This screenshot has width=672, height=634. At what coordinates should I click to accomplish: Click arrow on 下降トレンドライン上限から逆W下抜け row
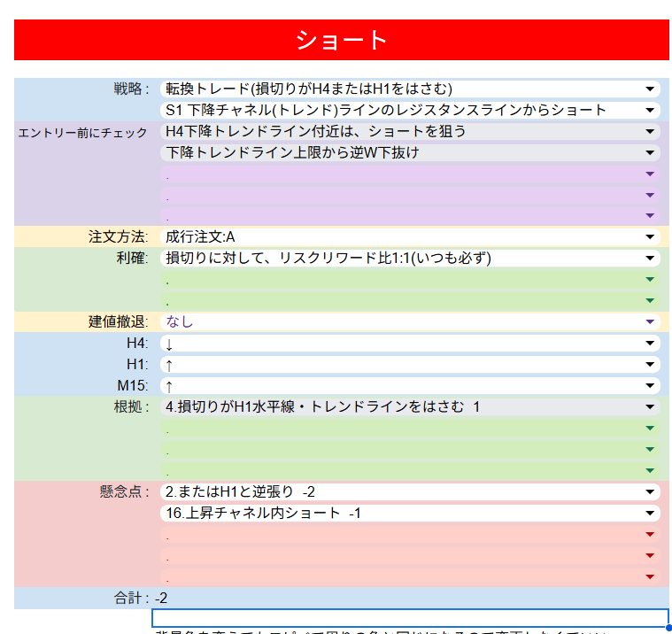pyautogui.click(x=650, y=152)
